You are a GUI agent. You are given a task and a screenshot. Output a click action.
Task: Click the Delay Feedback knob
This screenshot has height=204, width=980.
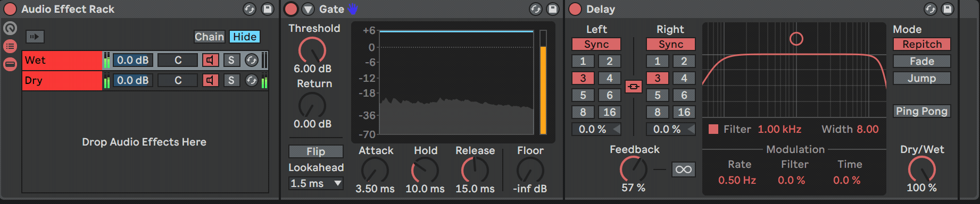[634, 169]
